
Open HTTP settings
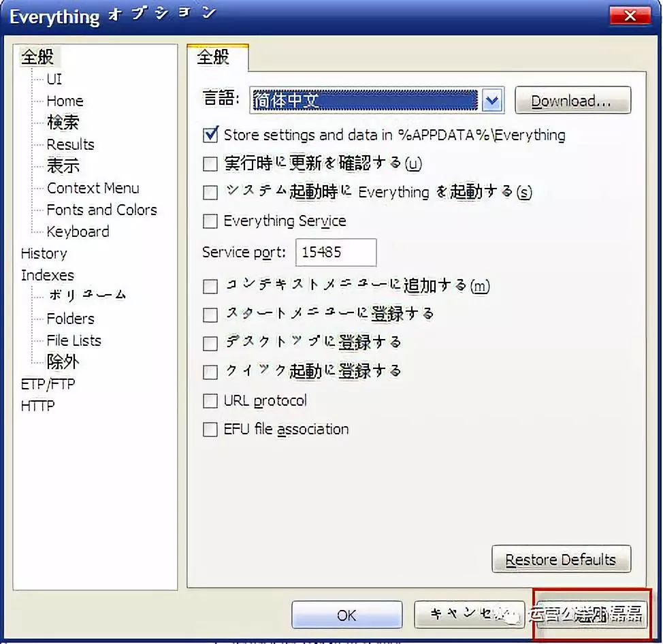click(x=37, y=406)
